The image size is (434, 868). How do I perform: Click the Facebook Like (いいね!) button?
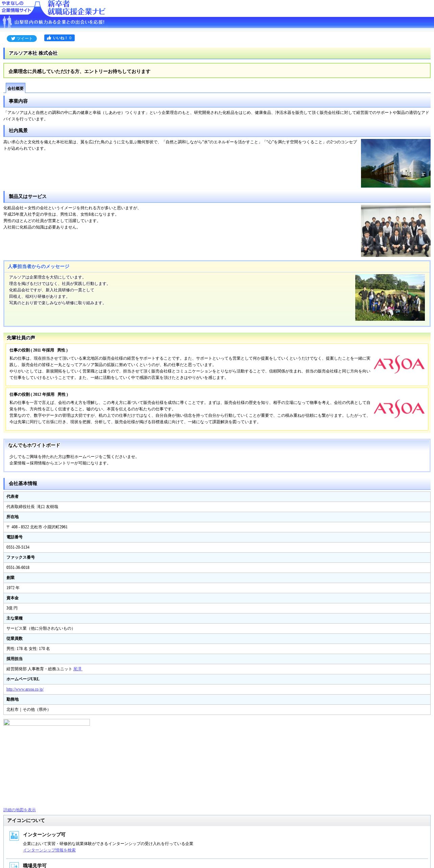point(59,38)
